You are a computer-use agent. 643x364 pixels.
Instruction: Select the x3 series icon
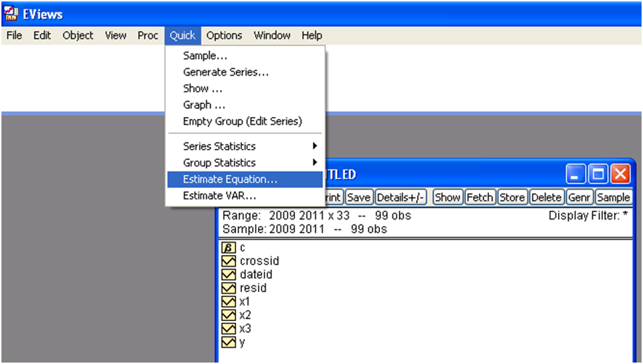pos(228,328)
